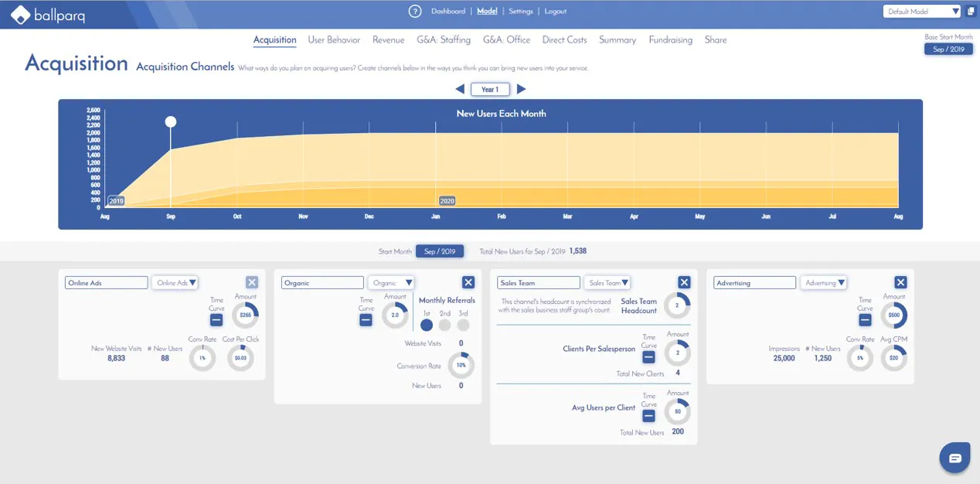Viewport: 980px width, 484px height.
Task: Click the white chart marker at Sep
Action: click(171, 122)
